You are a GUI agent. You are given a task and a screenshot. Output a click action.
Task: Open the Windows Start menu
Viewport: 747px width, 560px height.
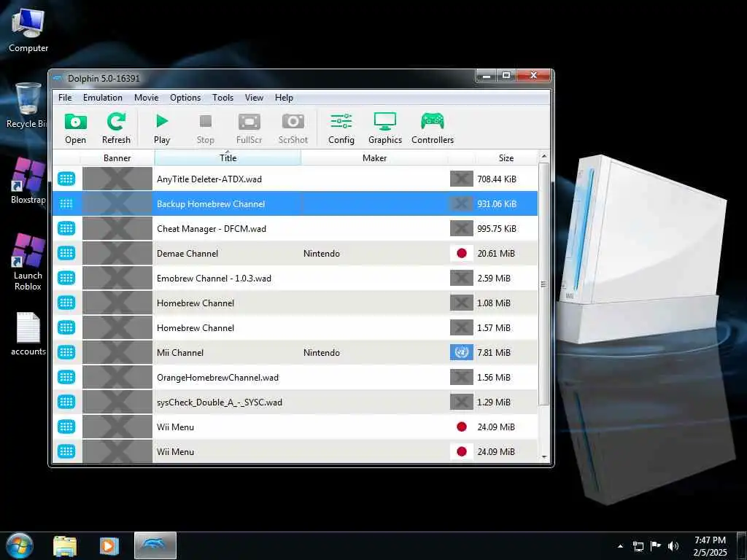point(20,545)
